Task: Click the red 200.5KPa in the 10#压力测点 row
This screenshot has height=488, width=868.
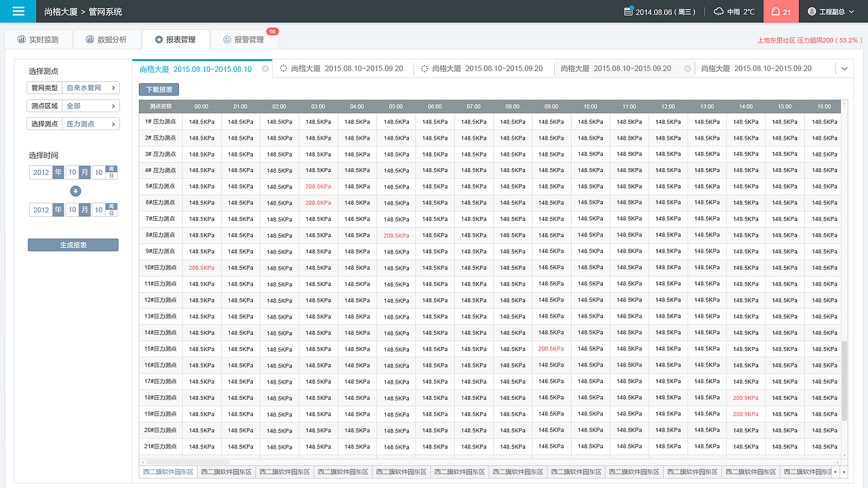Action: click(x=201, y=268)
